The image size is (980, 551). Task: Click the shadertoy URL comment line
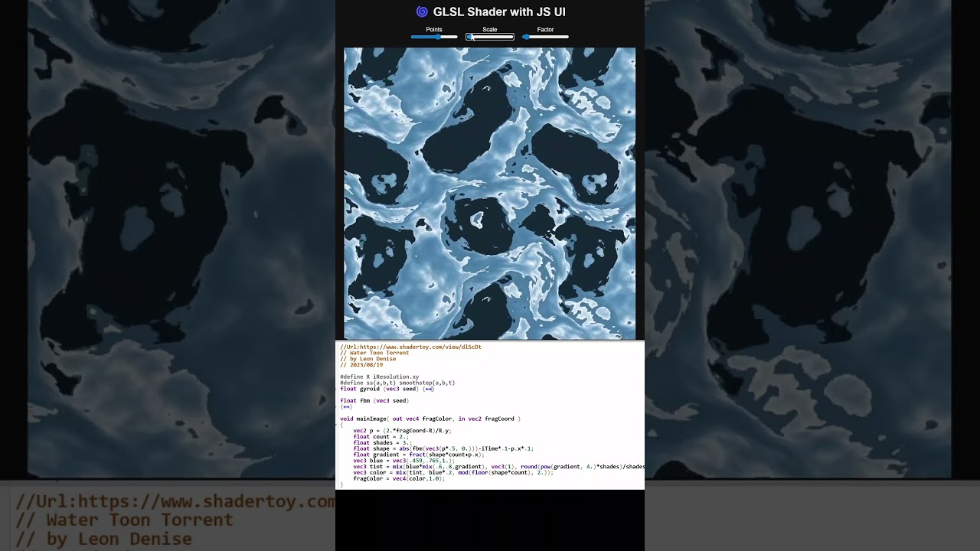coord(411,347)
